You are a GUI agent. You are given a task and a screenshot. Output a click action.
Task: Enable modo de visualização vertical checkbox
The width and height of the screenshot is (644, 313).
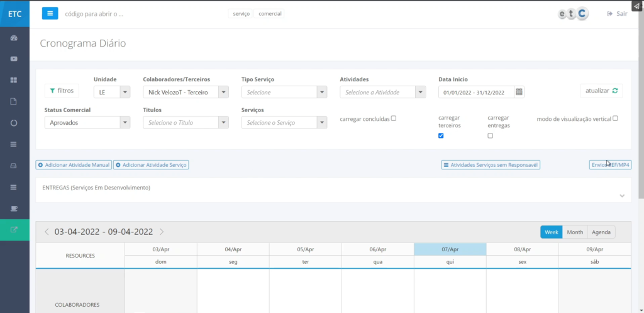coord(615,118)
